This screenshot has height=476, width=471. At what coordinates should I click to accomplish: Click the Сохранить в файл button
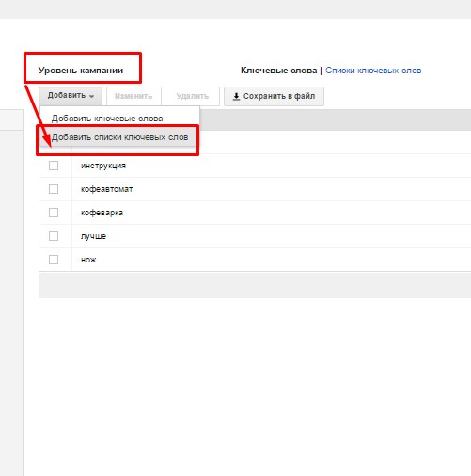pyautogui.click(x=274, y=96)
